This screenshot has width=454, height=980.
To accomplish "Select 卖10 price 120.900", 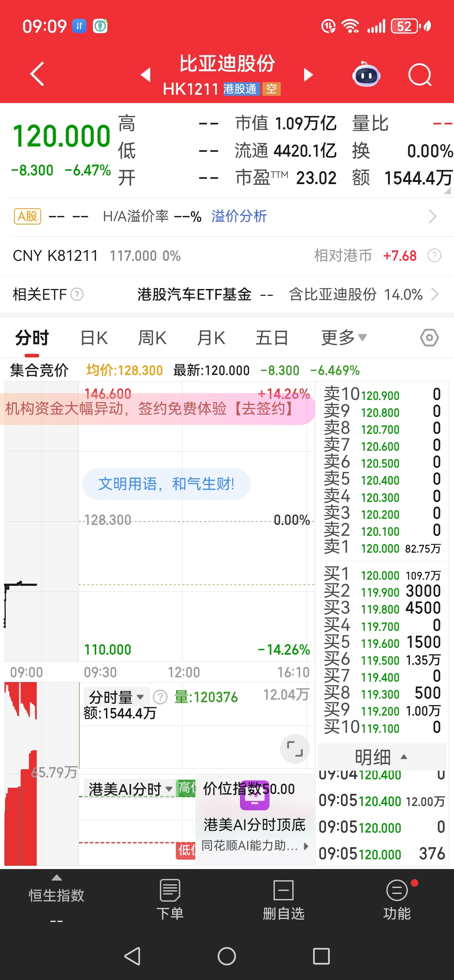I will [x=380, y=396].
